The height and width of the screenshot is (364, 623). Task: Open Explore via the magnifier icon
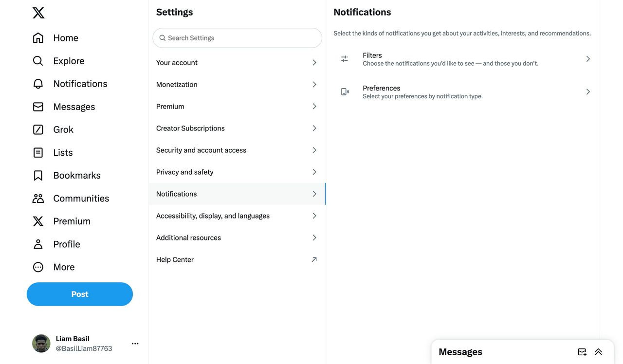38,61
